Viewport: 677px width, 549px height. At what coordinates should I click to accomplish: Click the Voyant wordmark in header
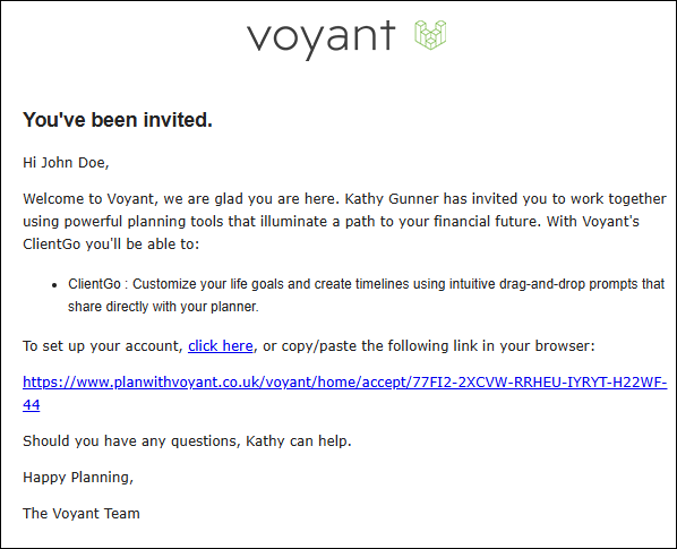(321, 39)
